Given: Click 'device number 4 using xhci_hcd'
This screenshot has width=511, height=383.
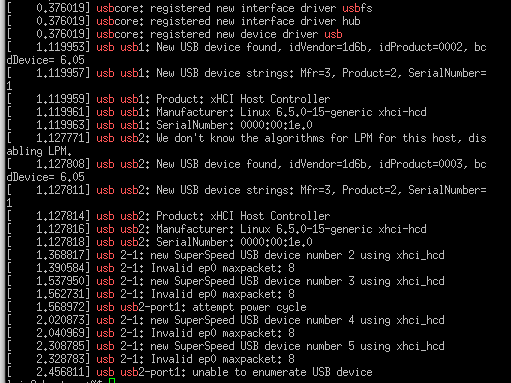Looking at the screenshot, I should click(x=354, y=320).
